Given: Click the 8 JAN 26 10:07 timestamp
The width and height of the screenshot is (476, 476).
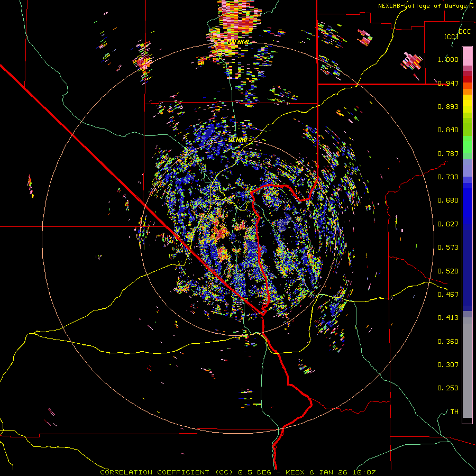Looking at the screenshot, I should tap(343, 472).
